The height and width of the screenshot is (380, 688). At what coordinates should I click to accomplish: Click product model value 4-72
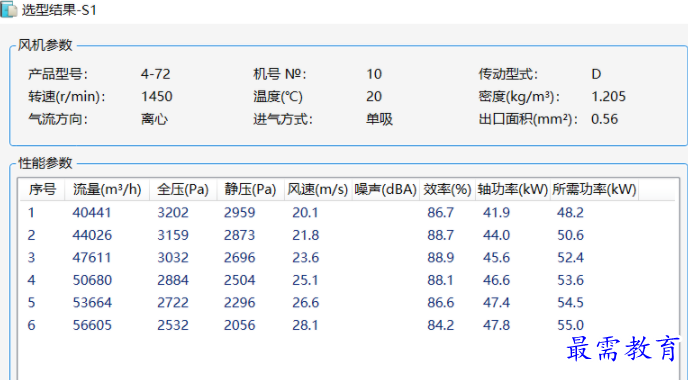click(x=155, y=74)
